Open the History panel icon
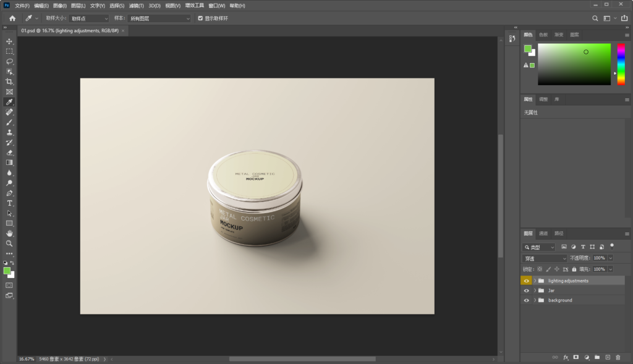 pyautogui.click(x=512, y=38)
